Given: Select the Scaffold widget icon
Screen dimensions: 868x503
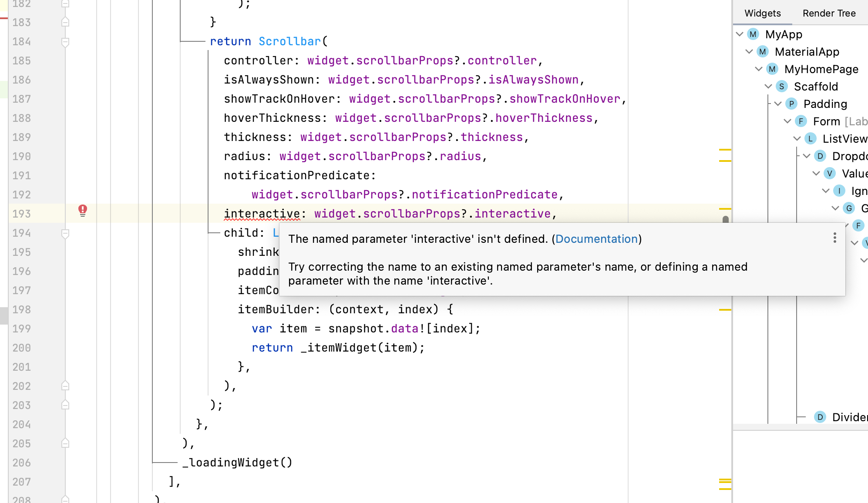Looking at the screenshot, I should 781,87.
